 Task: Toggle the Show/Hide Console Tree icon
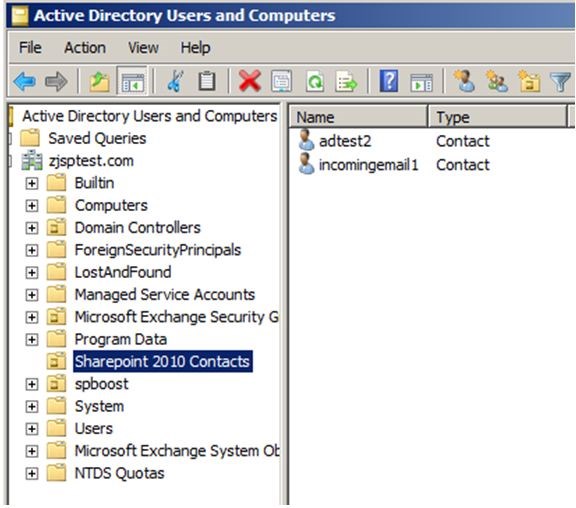pyautogui.click(x=133, y=81)
